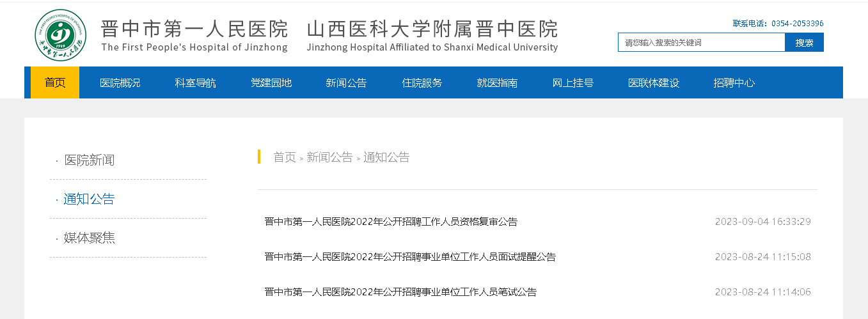Open the 资格复审公告 announcement
Viewport: 868px width, 319px height.
point(391,222)
